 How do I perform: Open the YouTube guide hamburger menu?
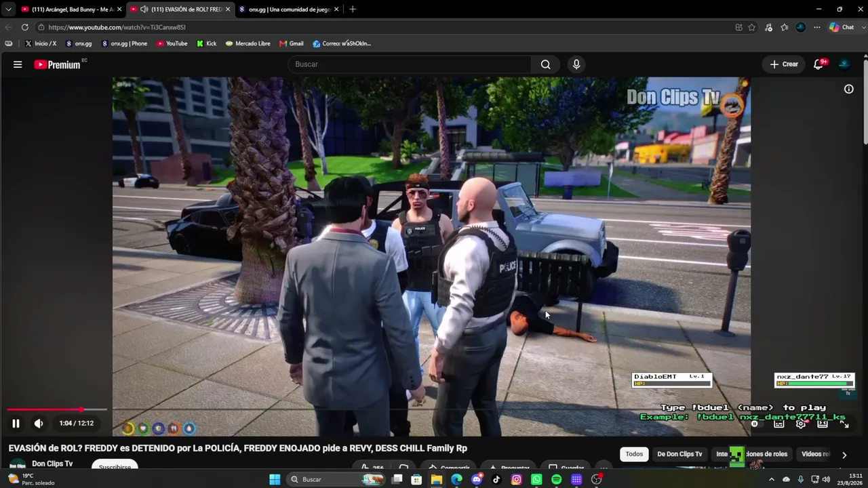point(18,64)
